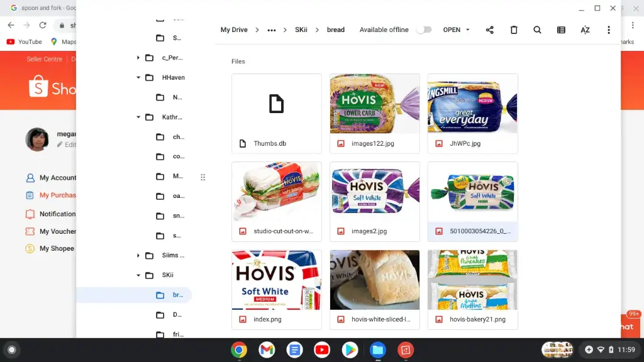This screenshot has height=362, width=644.
Task: Open My Vouchers in Shopee sidebar
Action: coord(51,232)
